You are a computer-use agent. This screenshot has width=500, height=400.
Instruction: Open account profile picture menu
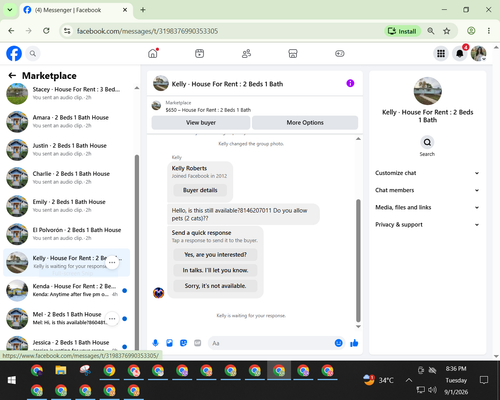coord(478,53)
